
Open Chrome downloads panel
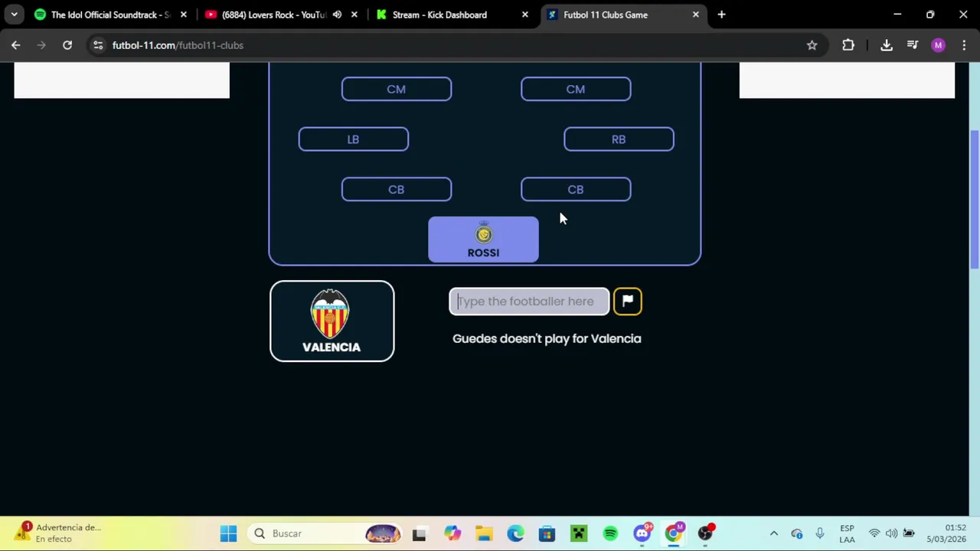click(x=887, y=45)
